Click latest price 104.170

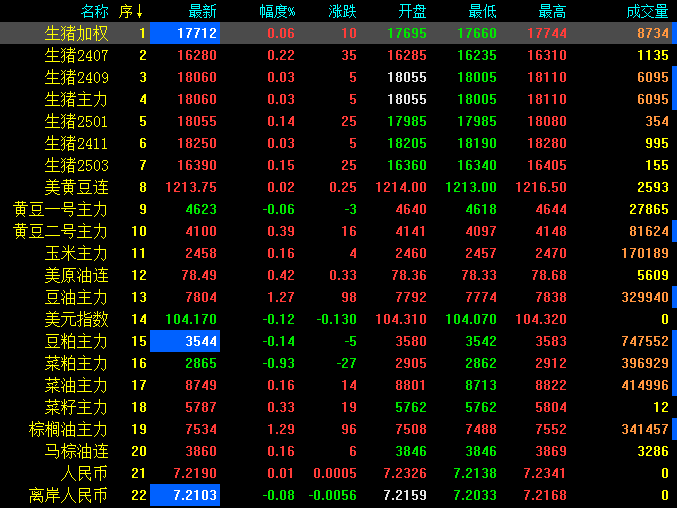[191, 319]
